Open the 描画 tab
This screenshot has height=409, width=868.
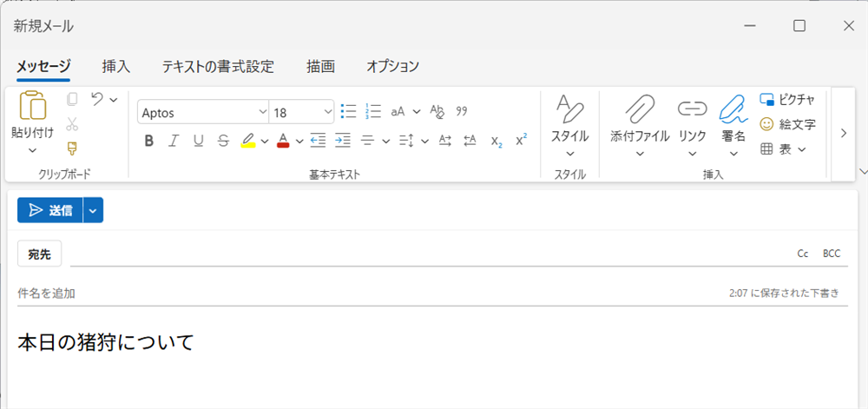click(x=321, y=67)
